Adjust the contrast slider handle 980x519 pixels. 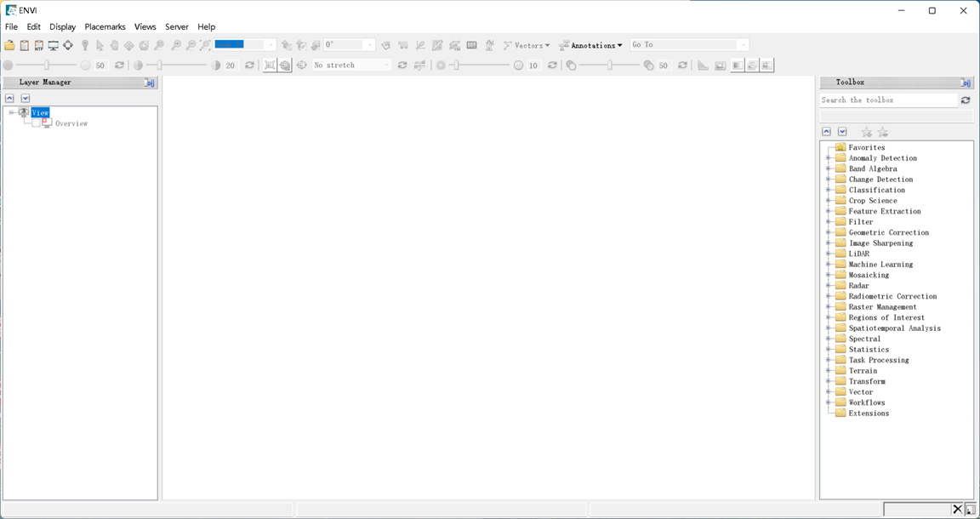pos(159,65)
